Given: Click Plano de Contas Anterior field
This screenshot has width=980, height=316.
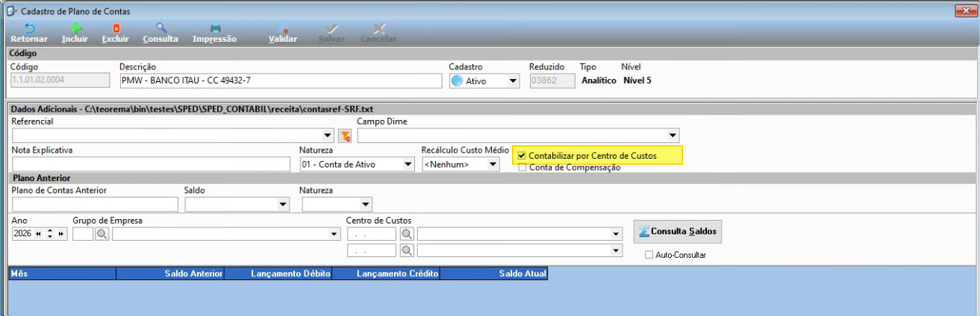Looking at the screenshot, I should click(95, 204).
